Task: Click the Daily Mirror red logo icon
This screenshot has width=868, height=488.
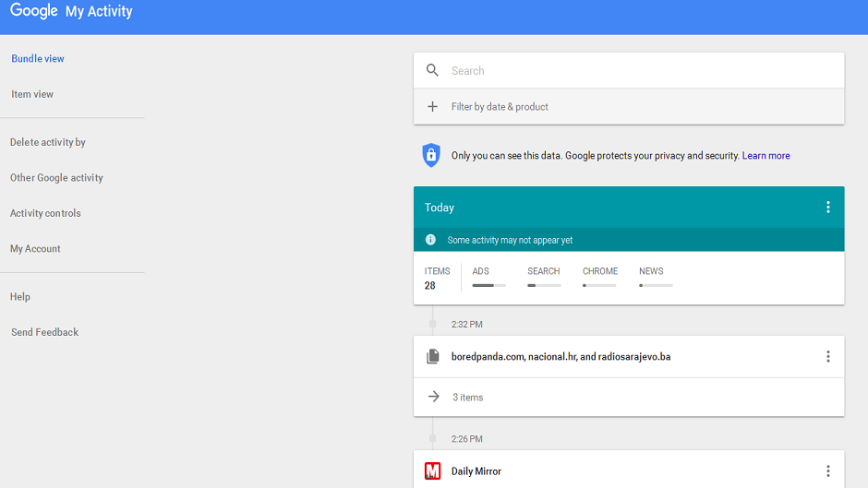Action: point(432,471)
